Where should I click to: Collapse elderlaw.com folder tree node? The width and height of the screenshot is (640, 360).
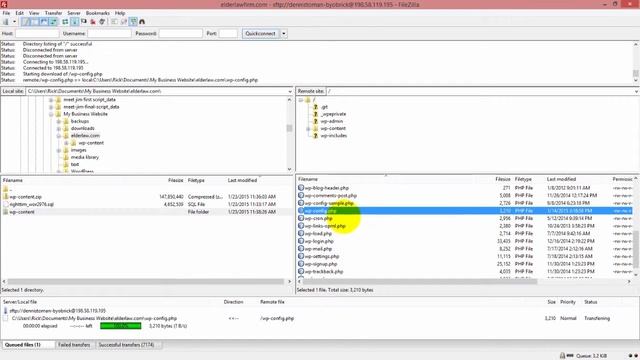59,136
